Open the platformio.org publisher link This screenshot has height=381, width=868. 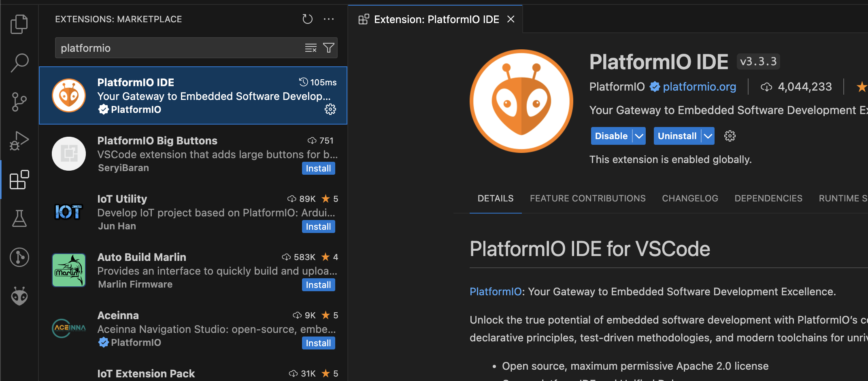point(699,87)
